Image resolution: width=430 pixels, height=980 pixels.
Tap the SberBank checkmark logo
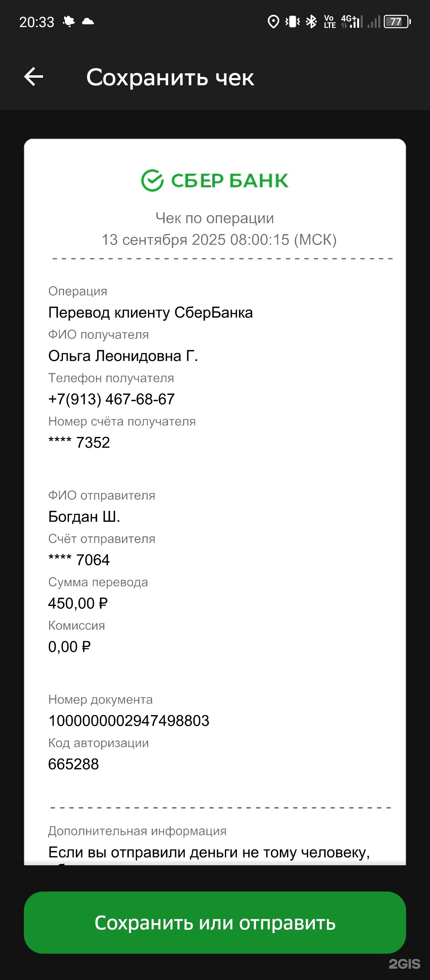pyautogui.click(x=152, y=180)
